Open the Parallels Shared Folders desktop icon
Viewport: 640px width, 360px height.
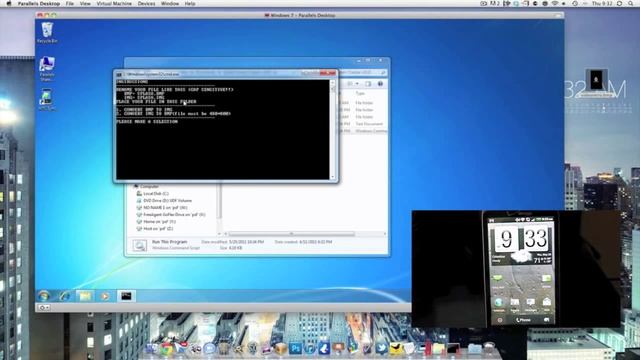(47, 69)
